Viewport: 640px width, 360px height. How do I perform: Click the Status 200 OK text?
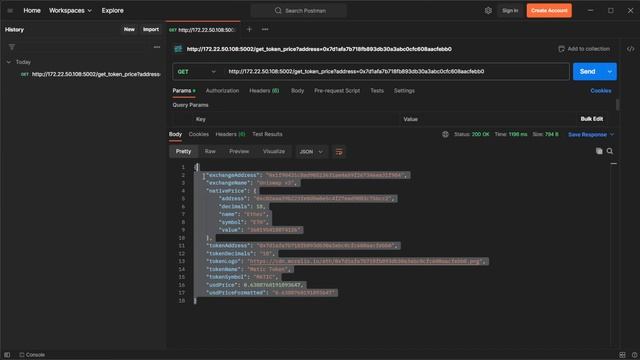click(472, 134)
